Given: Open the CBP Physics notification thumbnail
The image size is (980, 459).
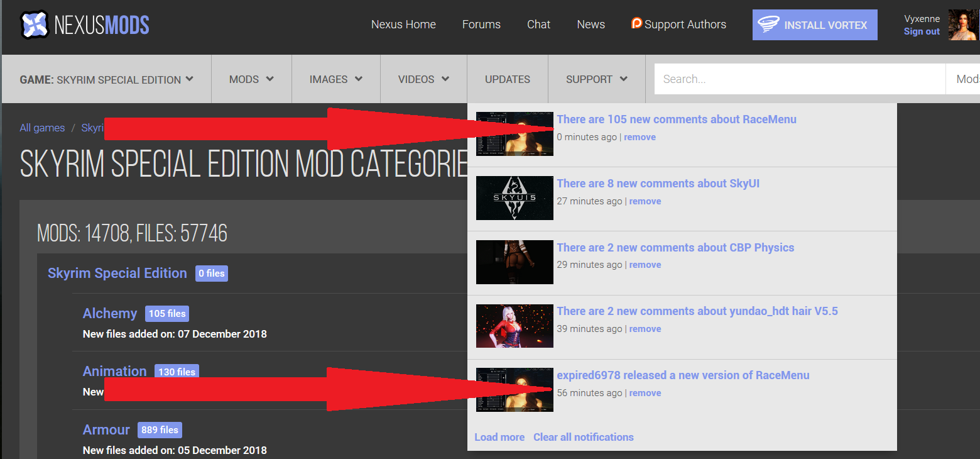Looking at the screenshot, I should click(x=514, y=262).
